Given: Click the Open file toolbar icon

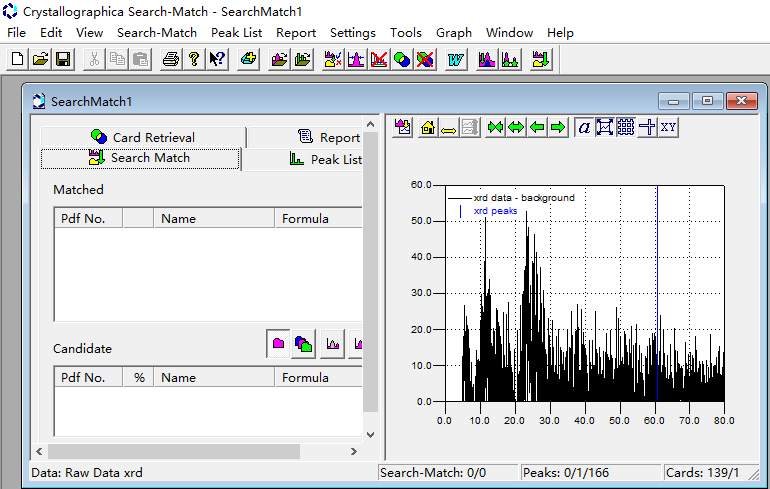Looking at the screenshot, I should (40, 60).
